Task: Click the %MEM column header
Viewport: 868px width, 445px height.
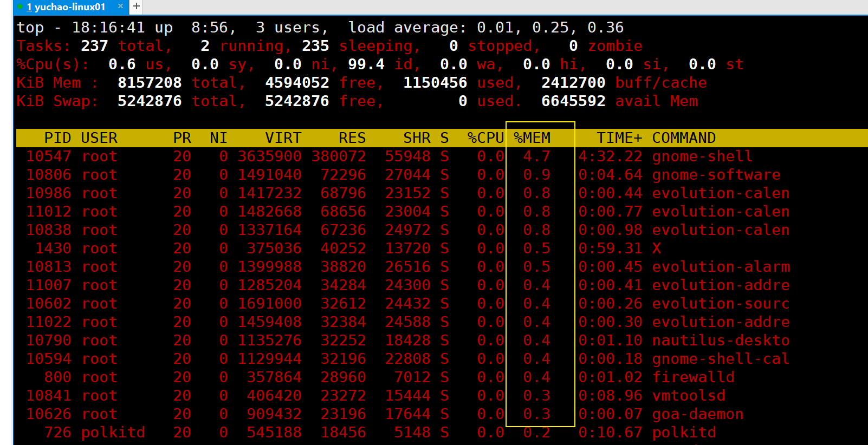Action: tap(532, 138)
